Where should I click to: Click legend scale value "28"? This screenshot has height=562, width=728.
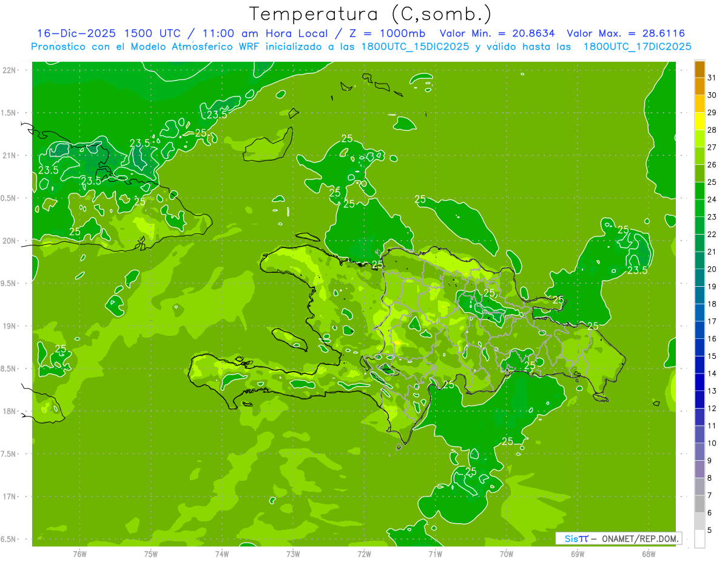click(x=712, y=130)
